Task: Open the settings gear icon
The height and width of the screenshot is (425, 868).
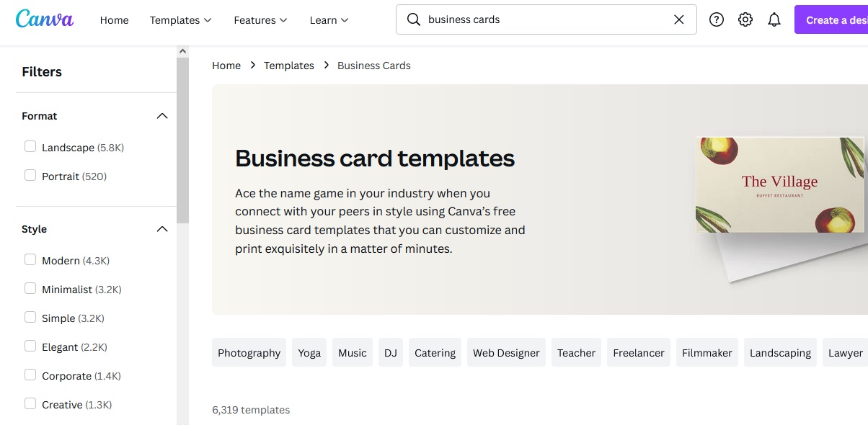Action: click(745, 19)
